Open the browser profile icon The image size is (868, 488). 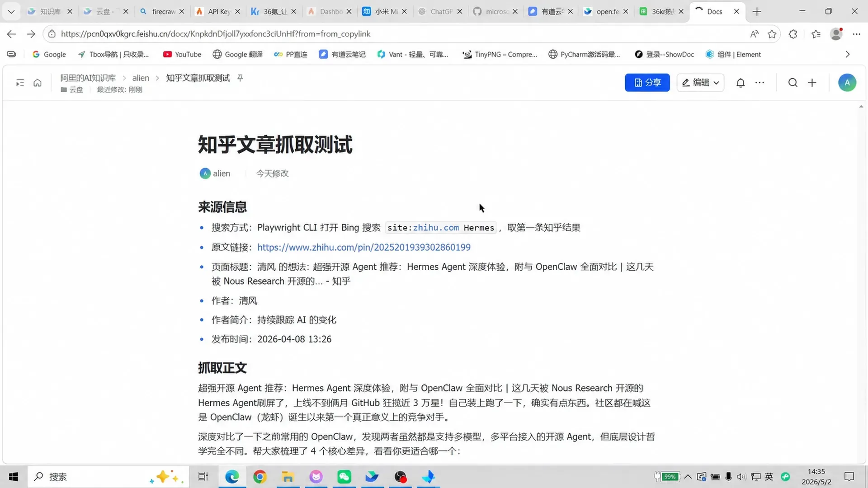click(836, 34)
